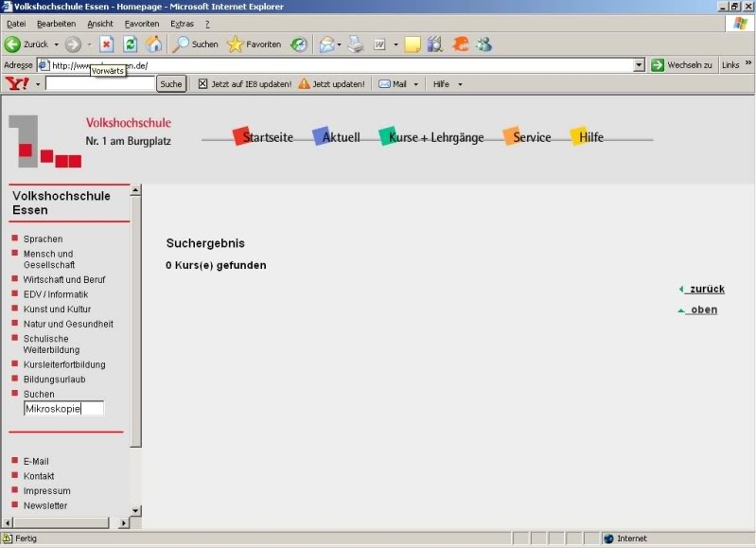Select 'EDV / Informatik' in the sidebar

tap(55, 294)
